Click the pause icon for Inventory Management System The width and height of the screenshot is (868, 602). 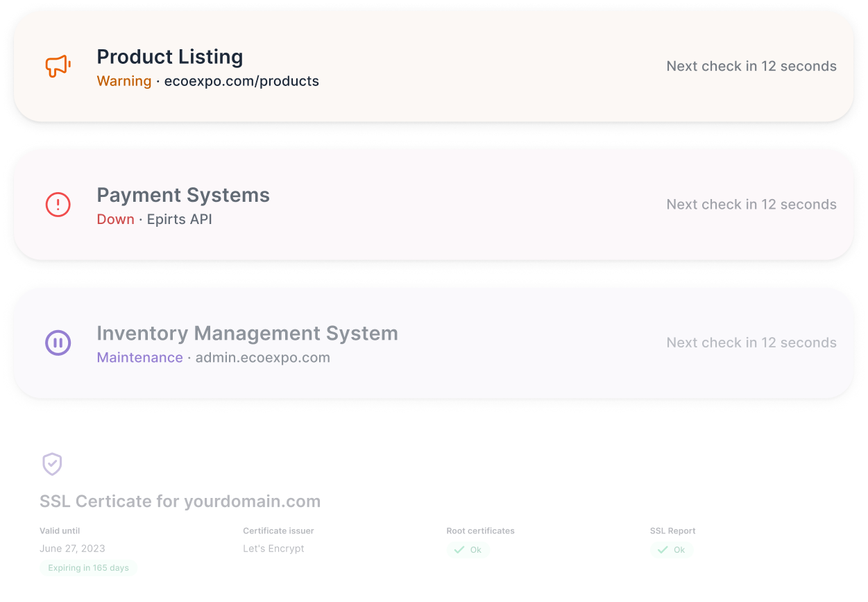coord(58,343)
